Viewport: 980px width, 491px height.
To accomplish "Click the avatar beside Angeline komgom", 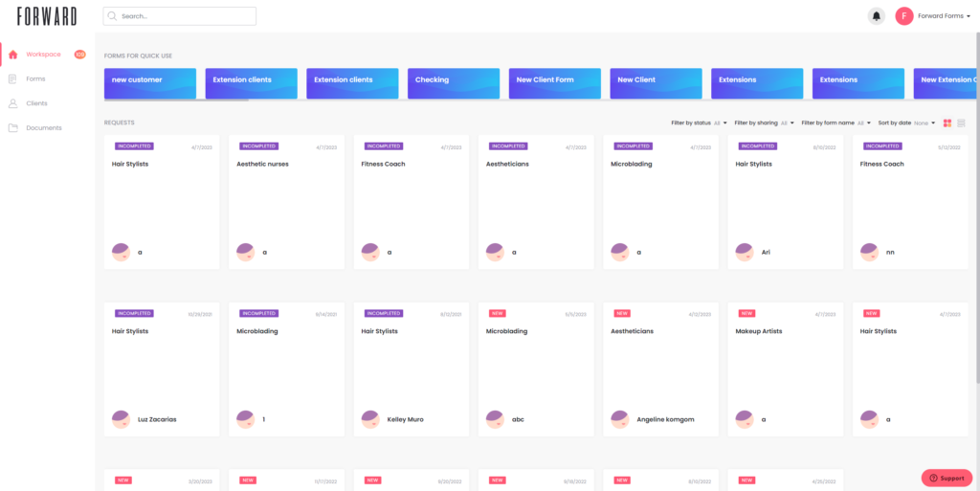I will (x=620, y=419).
